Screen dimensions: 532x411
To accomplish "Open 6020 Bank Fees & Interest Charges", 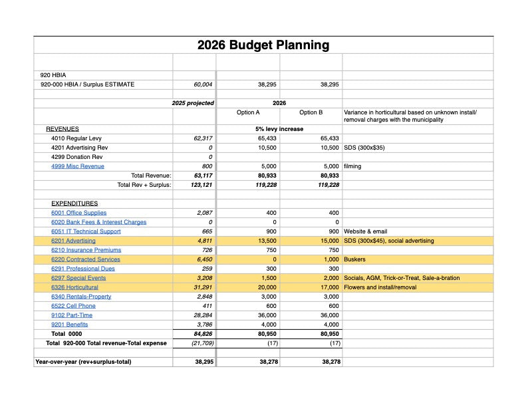I will pos(98,222).
